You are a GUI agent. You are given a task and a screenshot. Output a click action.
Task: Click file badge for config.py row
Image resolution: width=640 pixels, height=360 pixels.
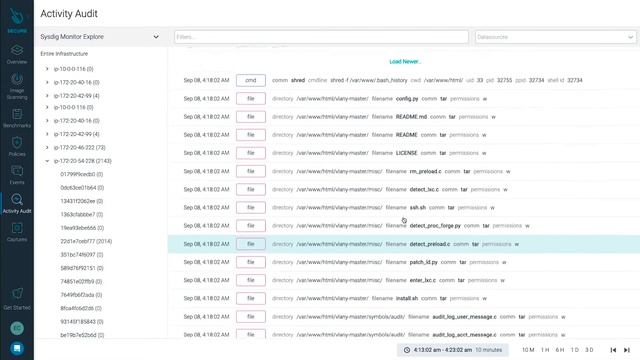(x=251, y=99)
